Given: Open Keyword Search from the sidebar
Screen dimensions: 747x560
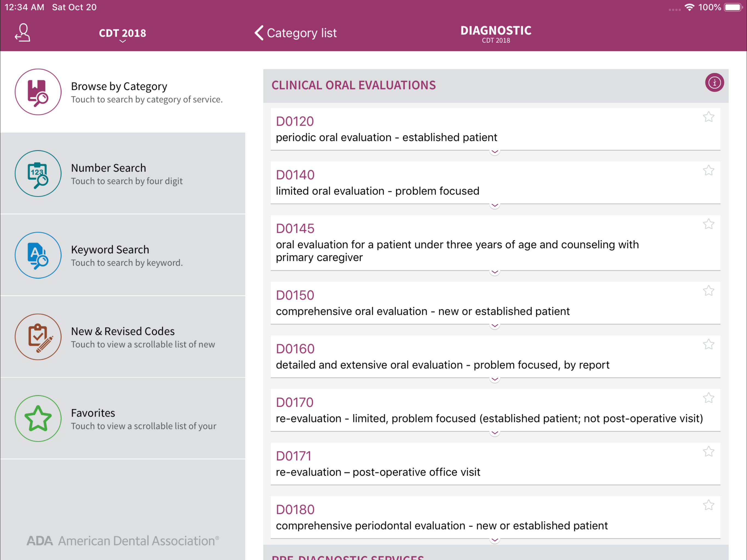Looking at the screenshot, I should pos(122,255).
